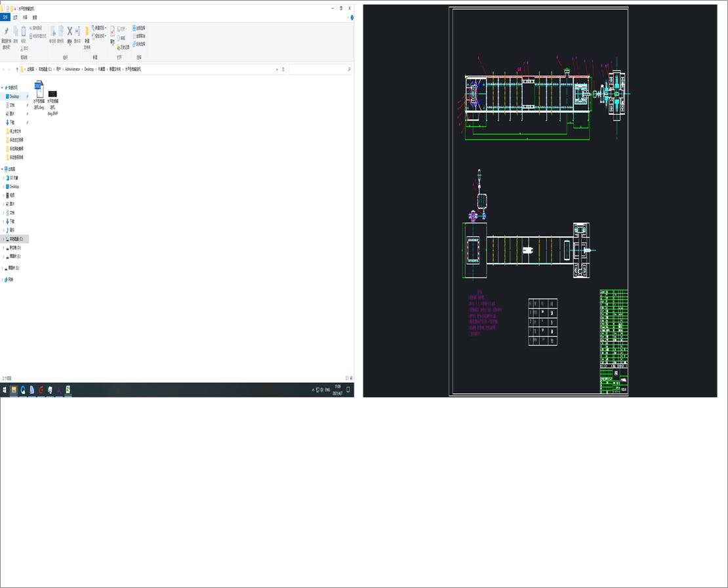The height and width of the screenshot is (588, 728).
Task: Click the Select none ribbon item
Action: [x=139, y=36]
